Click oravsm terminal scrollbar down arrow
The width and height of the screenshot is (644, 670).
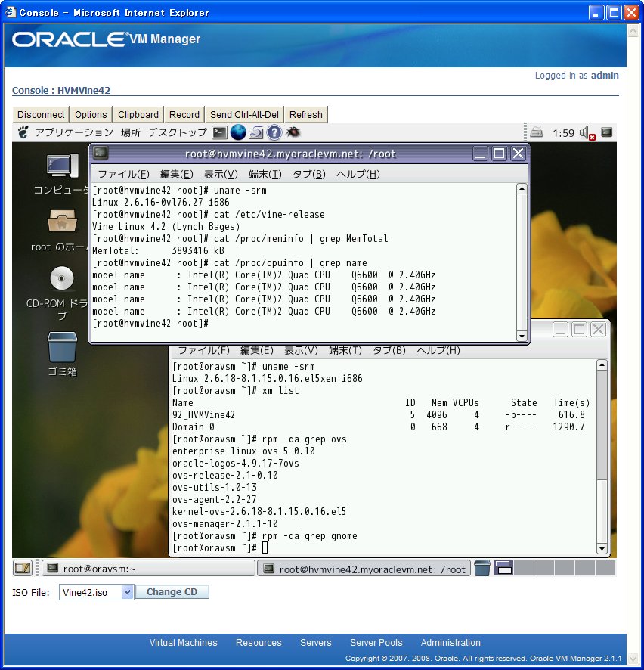coord(602,549)
